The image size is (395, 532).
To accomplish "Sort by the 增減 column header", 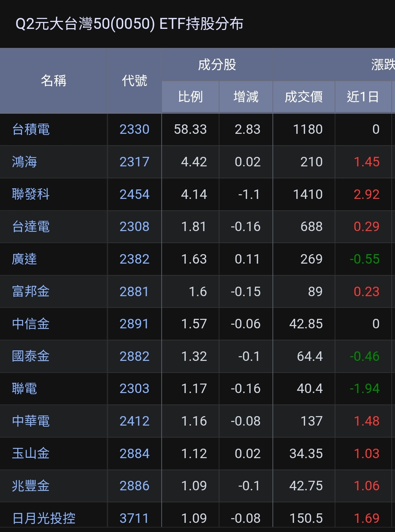I will (x=246, y=97).
